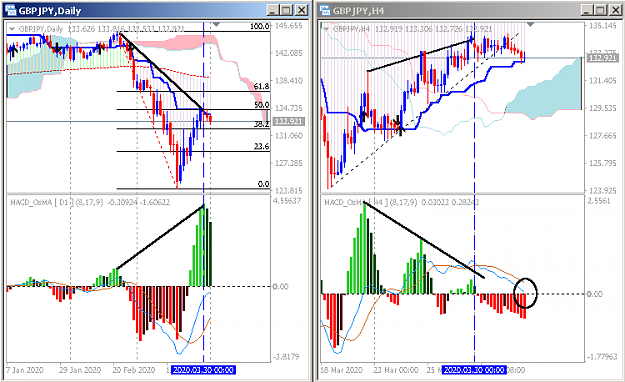625x382 pixels.
Task: Minimize the GBPJPY,Daily chart window
Action: click(273, 10)
